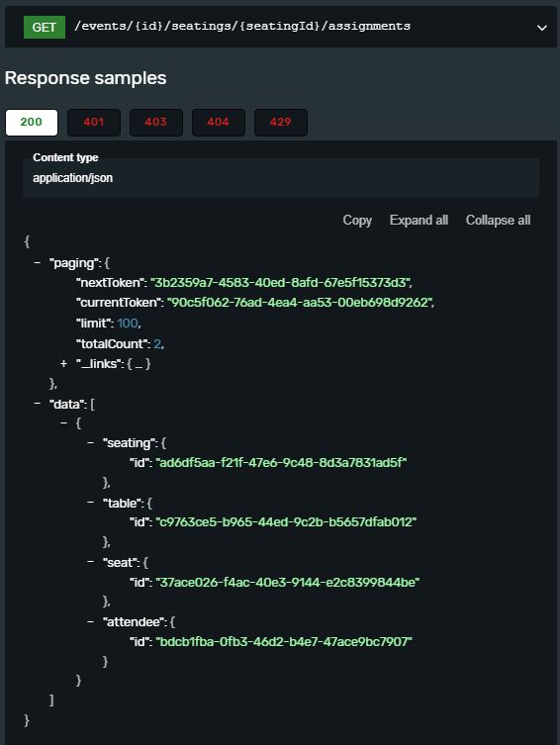Open the 403 response sample tab
Viewport: 560px width, 745px height.
click(x=155, y=122)
